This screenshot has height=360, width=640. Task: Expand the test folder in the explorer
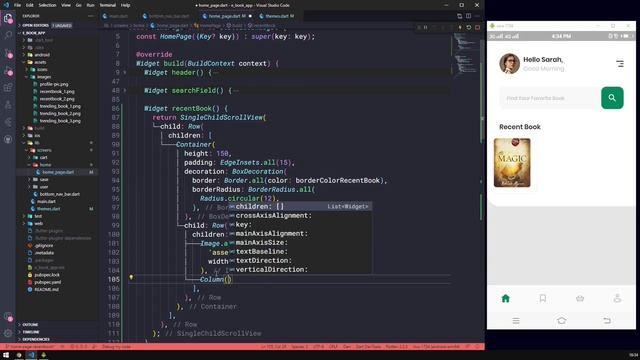38,216
